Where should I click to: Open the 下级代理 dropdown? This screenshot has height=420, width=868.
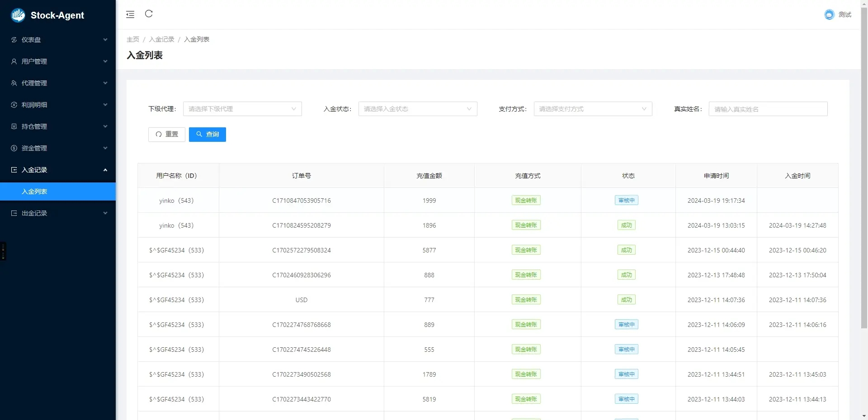pos(242,109)
